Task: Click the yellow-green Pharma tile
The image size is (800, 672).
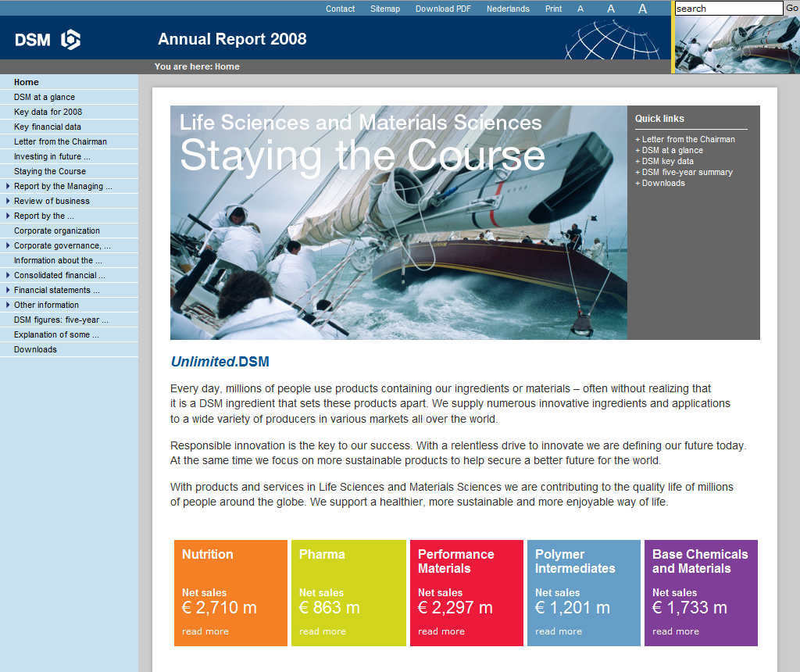Action: tap(348, 593)
